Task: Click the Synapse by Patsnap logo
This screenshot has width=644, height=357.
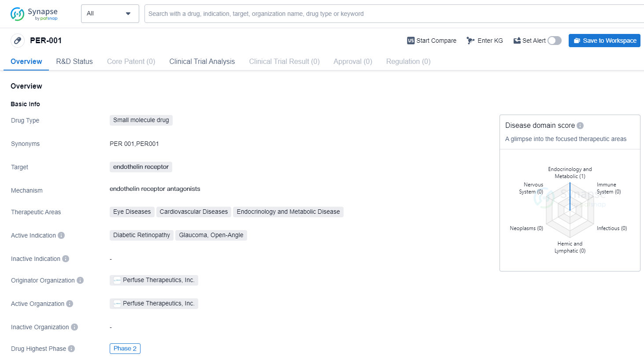Action: tap(34, 14)
